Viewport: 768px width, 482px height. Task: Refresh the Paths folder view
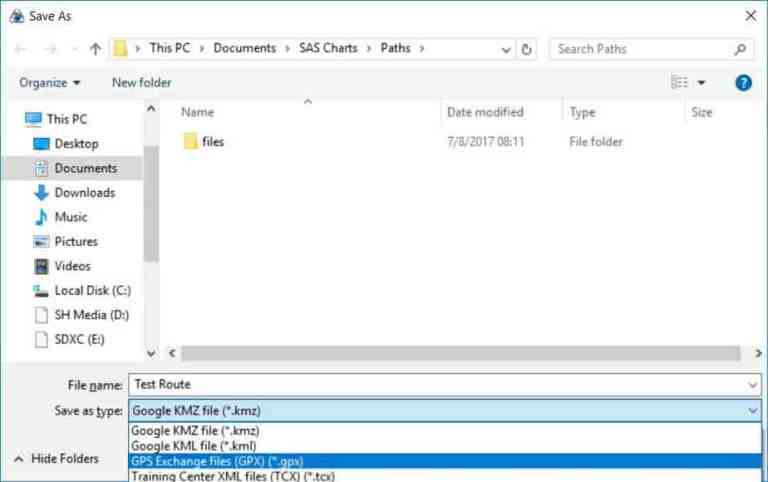click(x=527, y=48)
